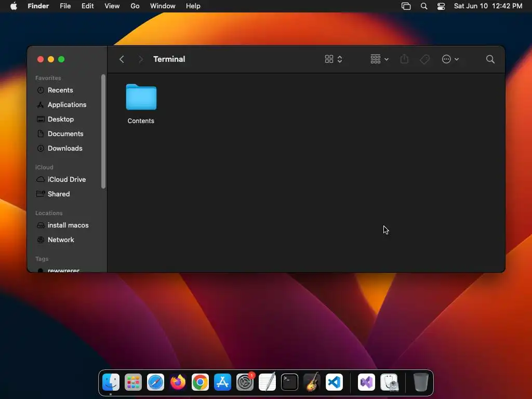Viewport: 532px width, 399px height.
Task: Open Recents in the sidebar
Action: pyautogui.click(x=60, y=90)
